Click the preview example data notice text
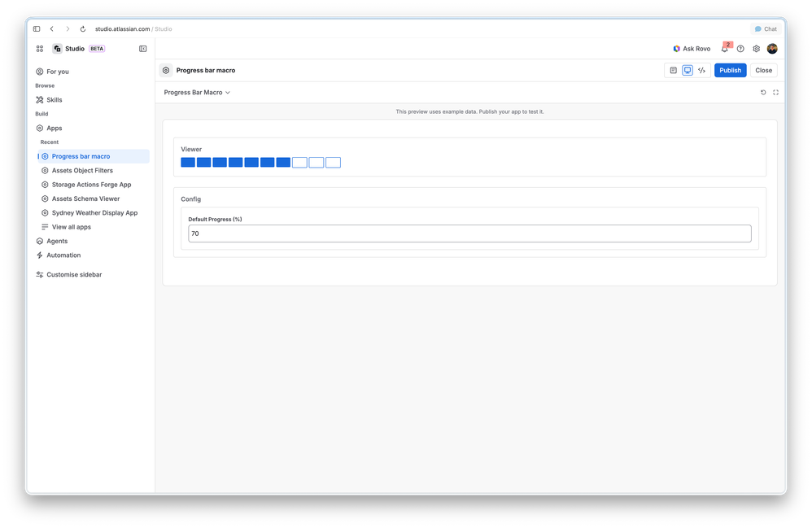The height and width of the screenshot is (528, 812). pyautogui.click(x=469, y=111)
